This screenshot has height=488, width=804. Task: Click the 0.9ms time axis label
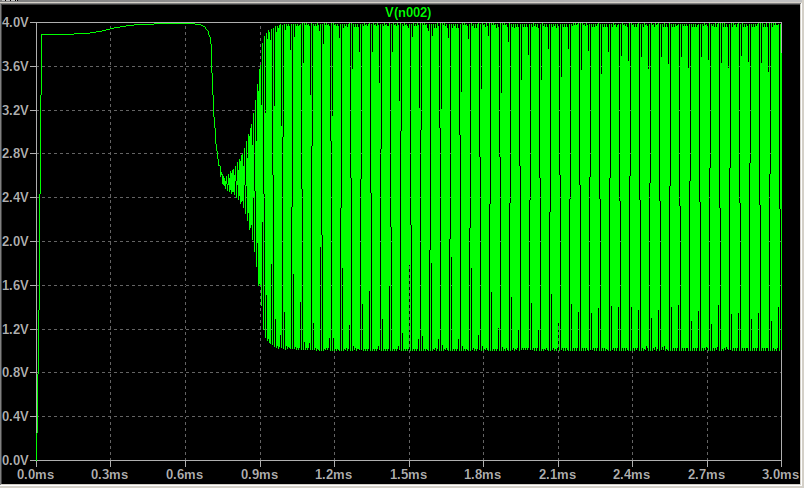[259, 475]
